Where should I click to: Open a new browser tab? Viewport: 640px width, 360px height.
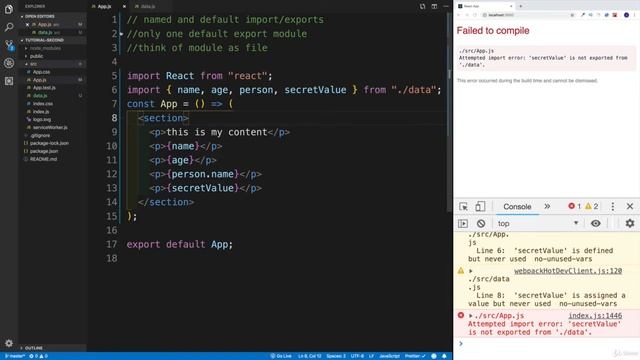pyautogui.click(x=520, y=6)
